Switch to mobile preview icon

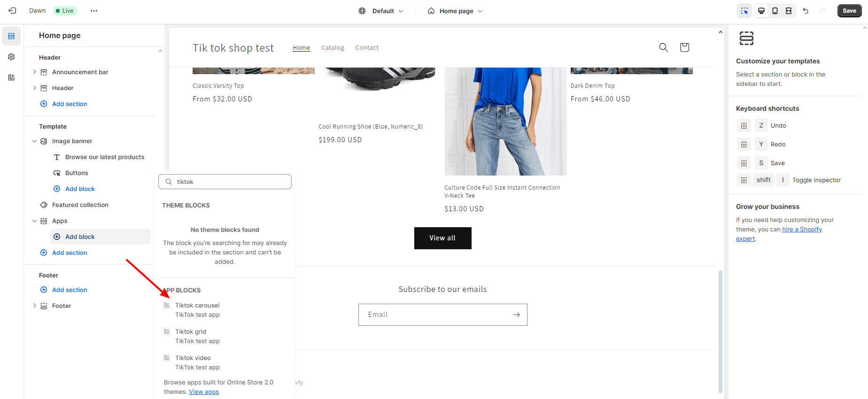(775, 11)
